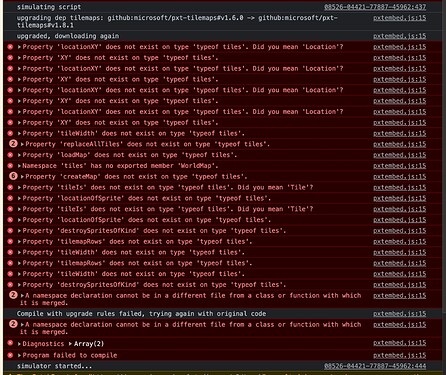
Task: Select the 'upgrading dep tilemaps' log message
Action: (177, 21)
